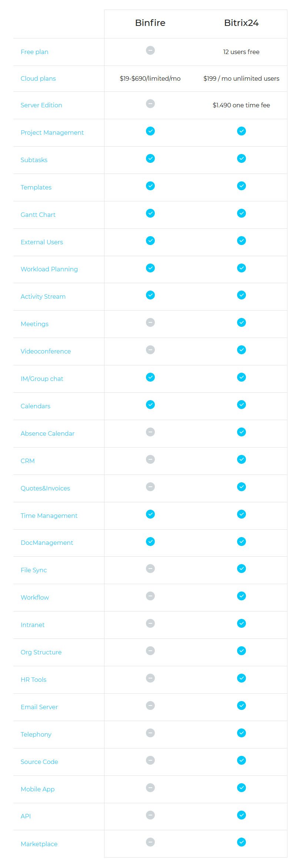Viewport: 293px width, 868px height.
Task: Click Binfire's checkmark icon for Gantt Chart
Action: [150, 213]
